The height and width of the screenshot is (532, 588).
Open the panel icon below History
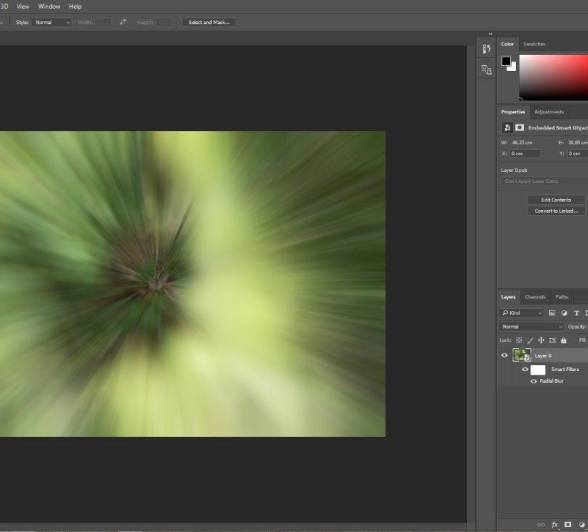pos(486,69)
